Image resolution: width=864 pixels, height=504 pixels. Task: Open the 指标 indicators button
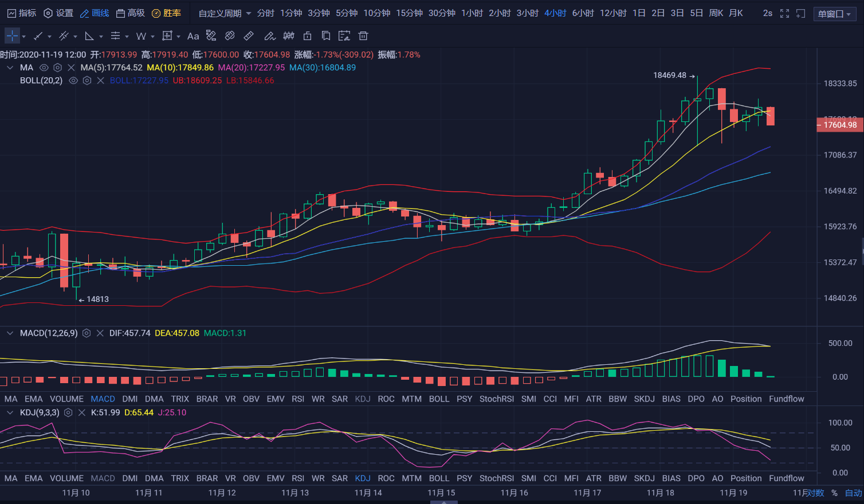[x=22, y=13]
